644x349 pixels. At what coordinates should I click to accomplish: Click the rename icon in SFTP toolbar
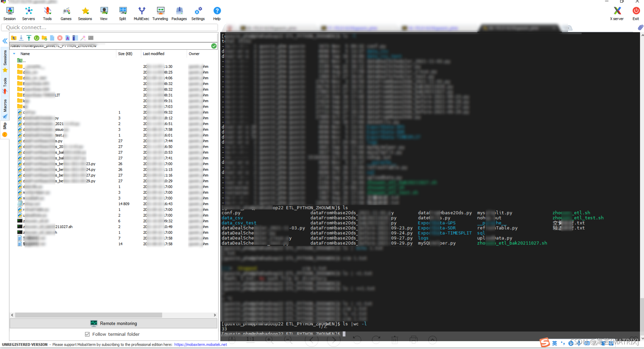point(67,38)
